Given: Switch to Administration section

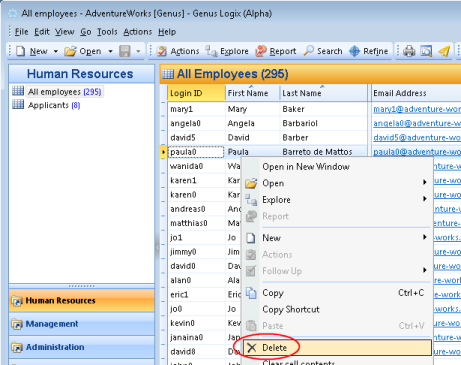Looking at the screenshot, I should click(82, 347).
